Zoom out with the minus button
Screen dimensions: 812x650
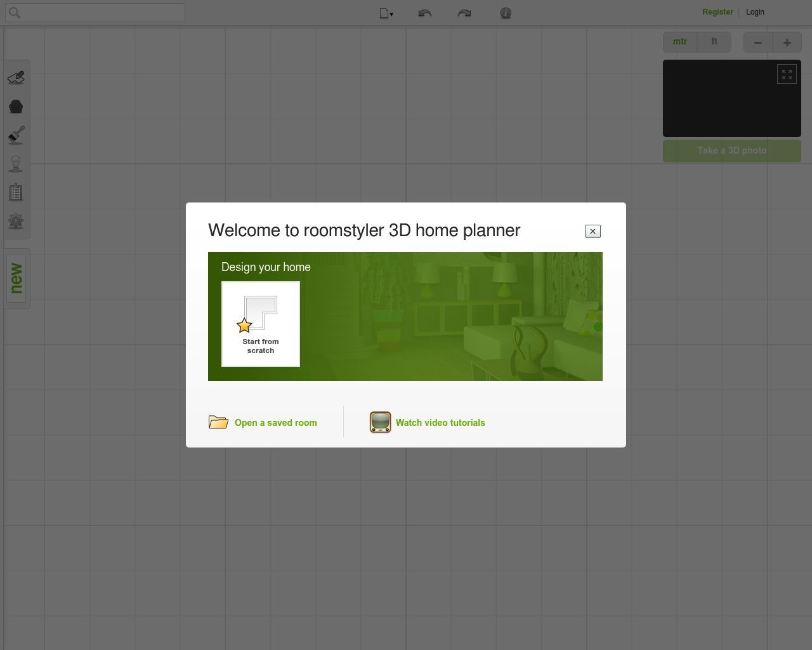click(757, 43)
